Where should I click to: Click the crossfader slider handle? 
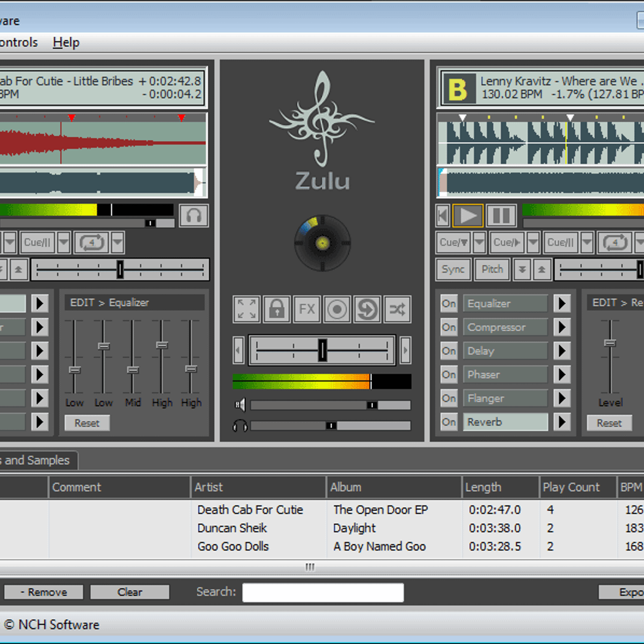pyautogui.click(x=322, y=350)
